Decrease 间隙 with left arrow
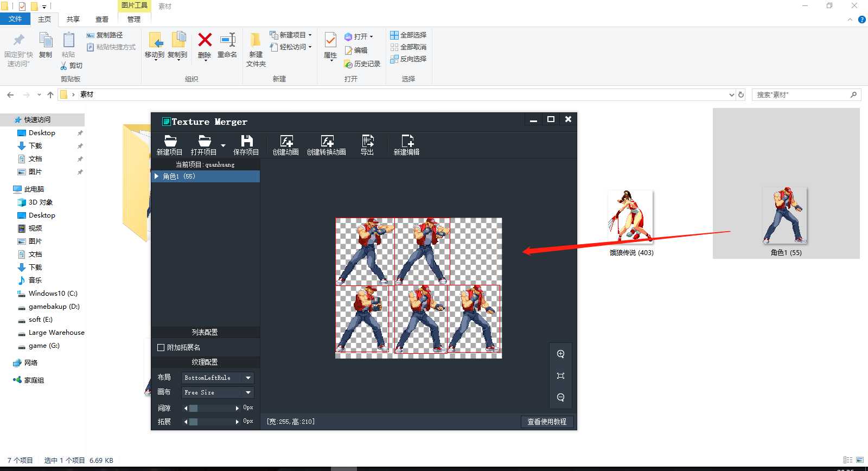The height and width of the screenshot is (471, 868). click(x=186, y=408)
